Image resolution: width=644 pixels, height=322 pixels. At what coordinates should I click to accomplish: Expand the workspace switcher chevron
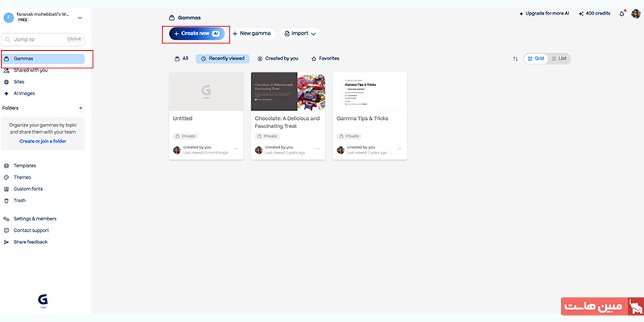[80, 17]
